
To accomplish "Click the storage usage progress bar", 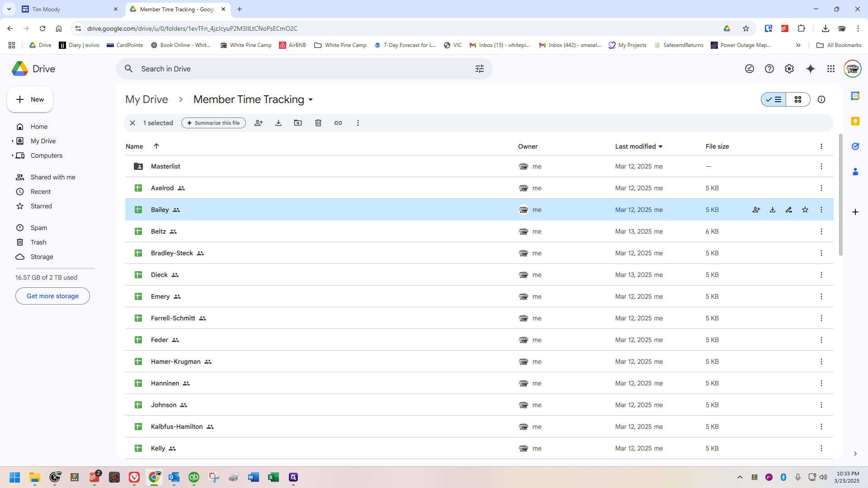I will [x=55, y=268].
